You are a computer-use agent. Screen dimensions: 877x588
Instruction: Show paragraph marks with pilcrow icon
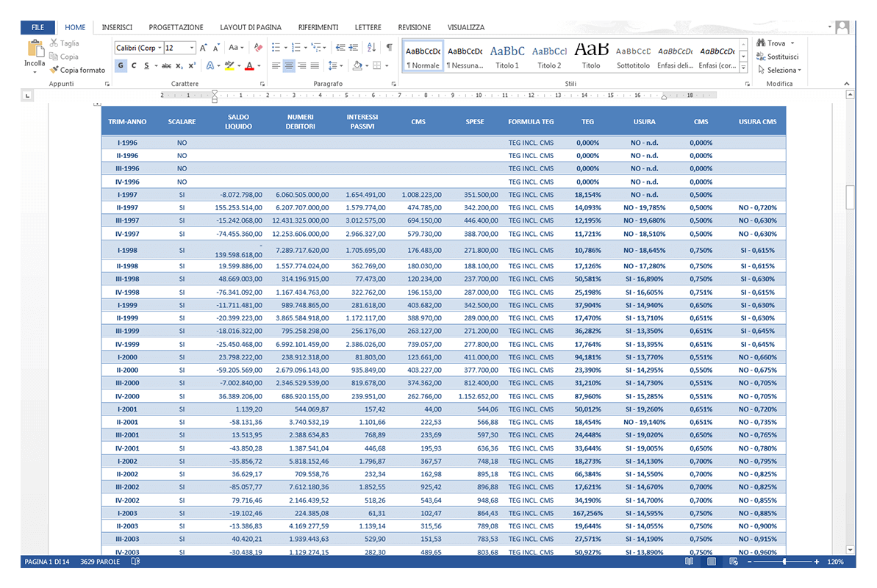[390, 48]
